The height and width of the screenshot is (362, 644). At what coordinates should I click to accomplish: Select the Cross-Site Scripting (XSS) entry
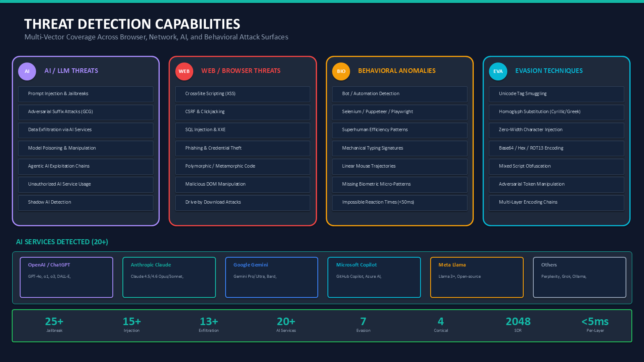click(242, 94)
